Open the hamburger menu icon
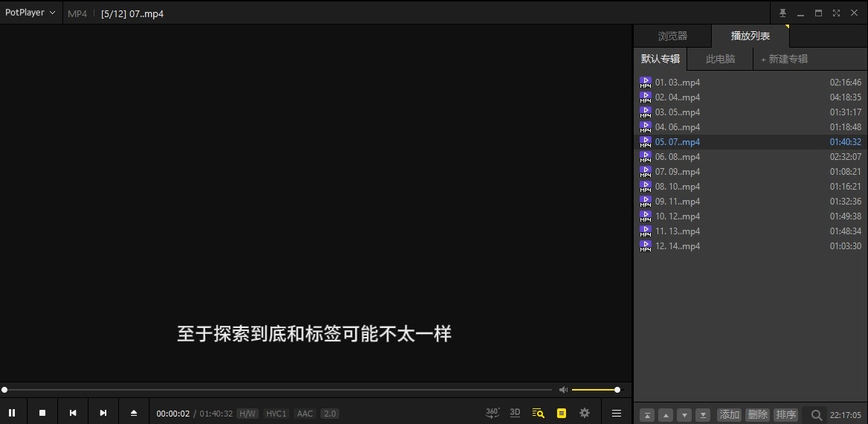The image size is (868, 424). pyautogui.click(x=616, y=413)
